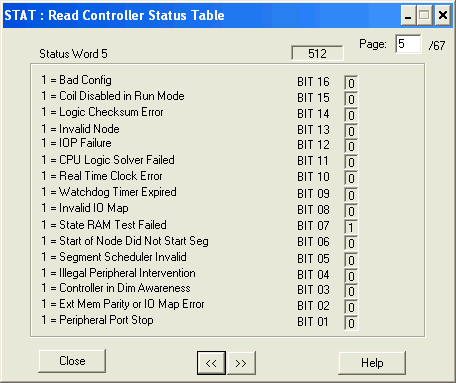Select the Status Word 5 value field 512
The width and height of the screenshot is (456, 383).
317,53
